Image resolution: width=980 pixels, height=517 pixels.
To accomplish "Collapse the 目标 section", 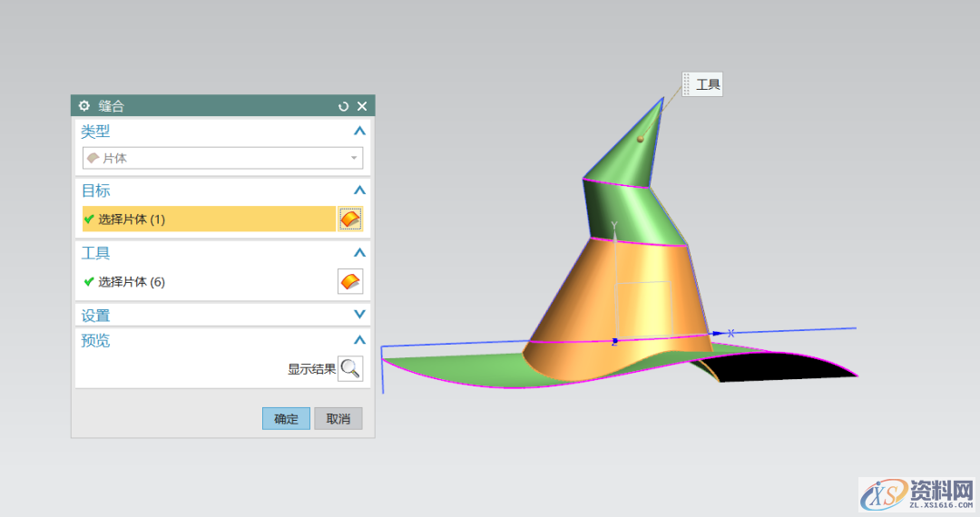I will 359,190.
